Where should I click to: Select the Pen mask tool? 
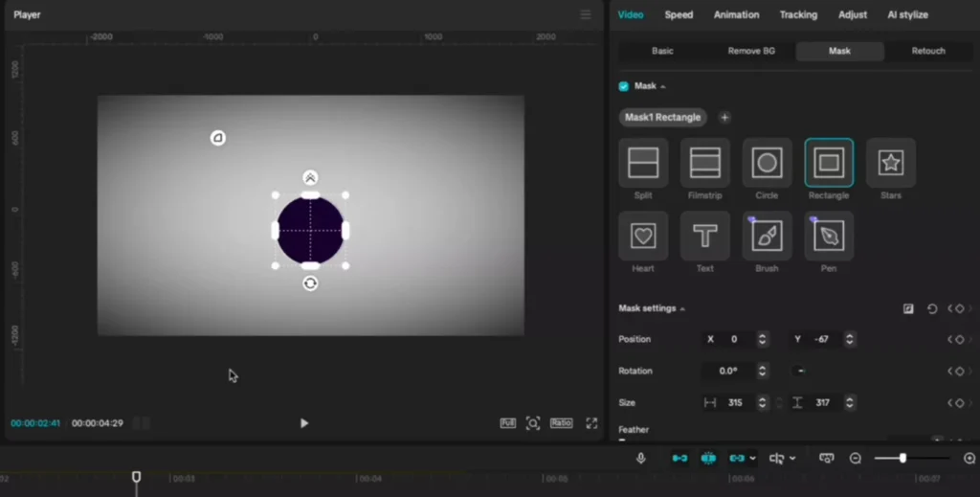click(x=829, y=236)
